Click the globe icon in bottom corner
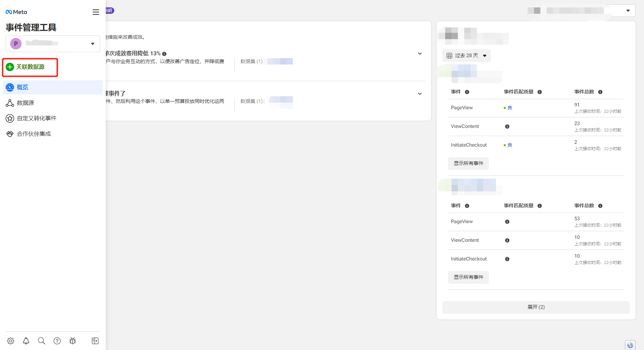Viewport: 644px width, 350px height. coord(630,345)
